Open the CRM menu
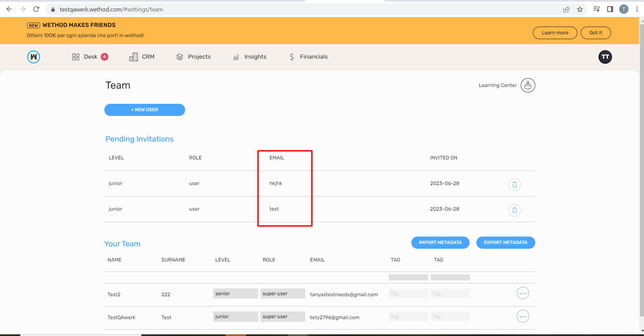This screenshot has width=644, height=336. [142, 57]
